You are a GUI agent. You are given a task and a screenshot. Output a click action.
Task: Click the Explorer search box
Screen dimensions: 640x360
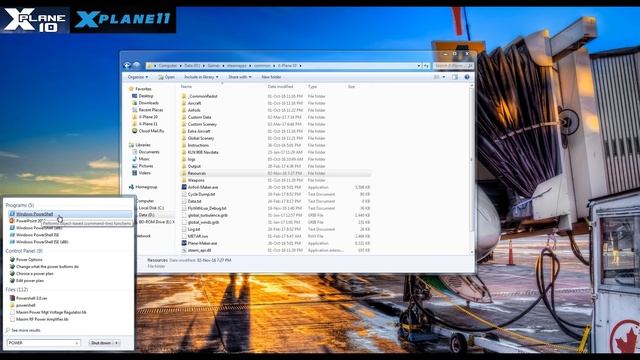pyautogui.click(x=453, y=65)
